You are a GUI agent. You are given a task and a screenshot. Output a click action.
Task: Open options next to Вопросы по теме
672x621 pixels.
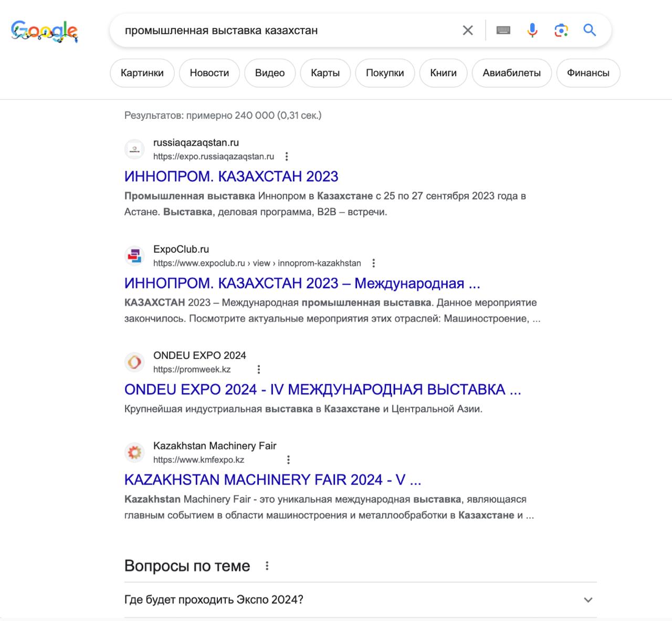coord(267,566)
